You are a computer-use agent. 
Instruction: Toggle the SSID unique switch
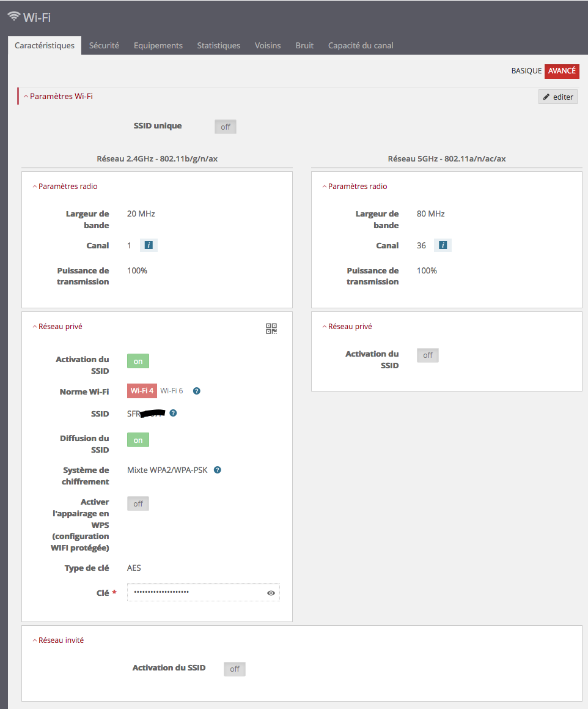pyautogui.click(x=226, y=127)
